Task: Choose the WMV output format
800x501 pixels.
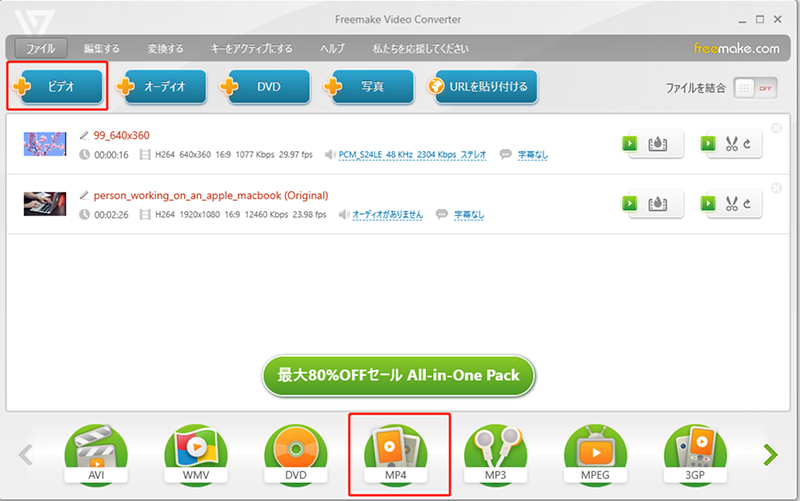Action: tap(196, 455)
